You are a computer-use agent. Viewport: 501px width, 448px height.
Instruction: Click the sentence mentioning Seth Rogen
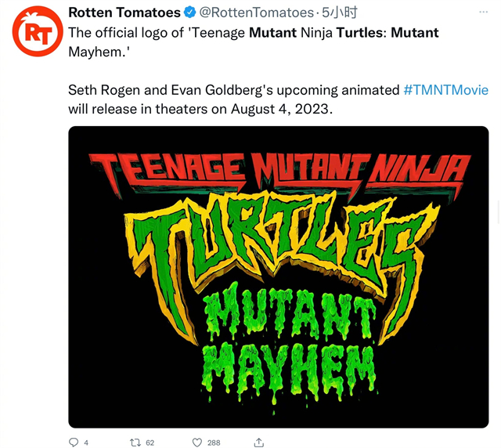[279, 99]
